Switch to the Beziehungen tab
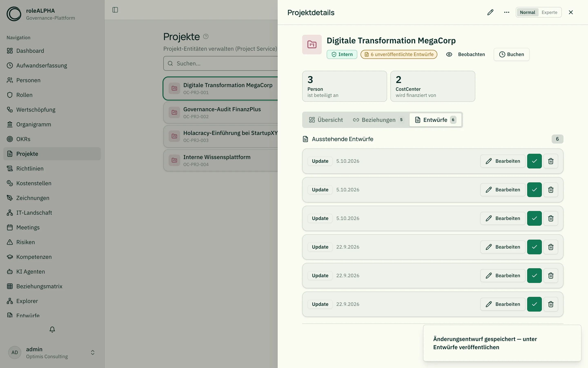Viewport: 588px width, 368px height. click(378, 120)
